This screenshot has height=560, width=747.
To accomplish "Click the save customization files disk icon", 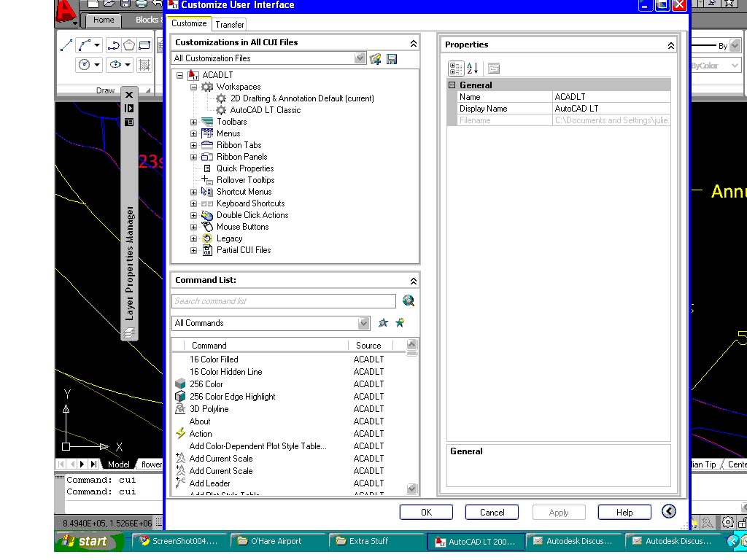I will (392, 58).
